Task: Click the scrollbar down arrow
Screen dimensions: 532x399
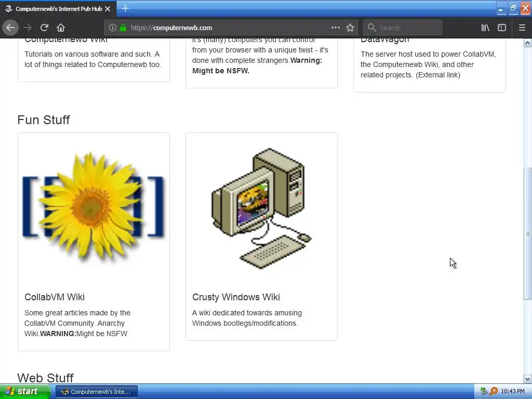Action: tap(527, 379)
